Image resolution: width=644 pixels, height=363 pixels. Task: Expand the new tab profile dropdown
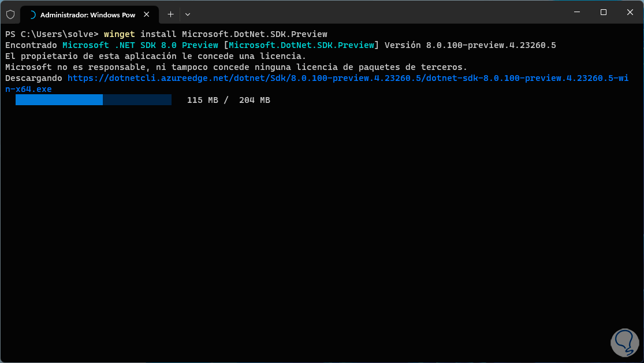(x=188, y=14)
